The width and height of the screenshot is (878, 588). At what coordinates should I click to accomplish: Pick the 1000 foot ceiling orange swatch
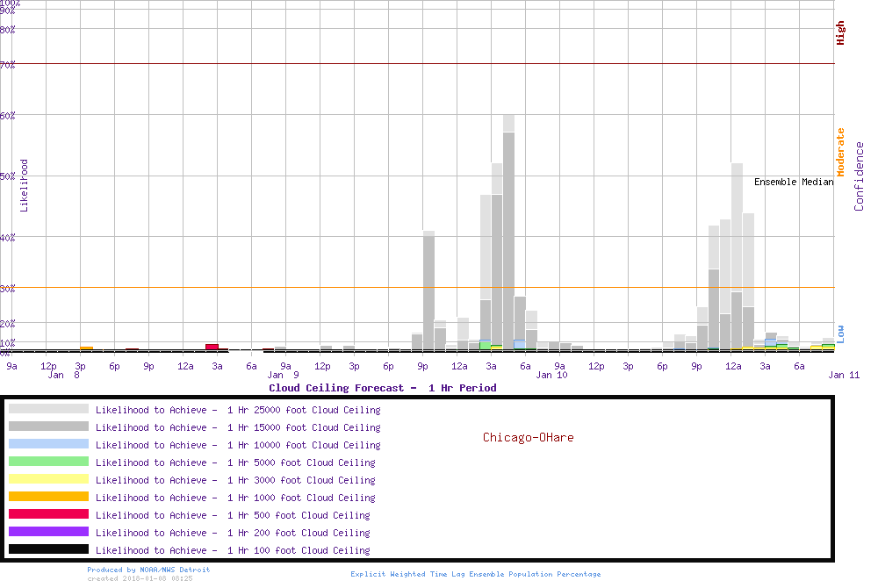[x=48, y=497]
